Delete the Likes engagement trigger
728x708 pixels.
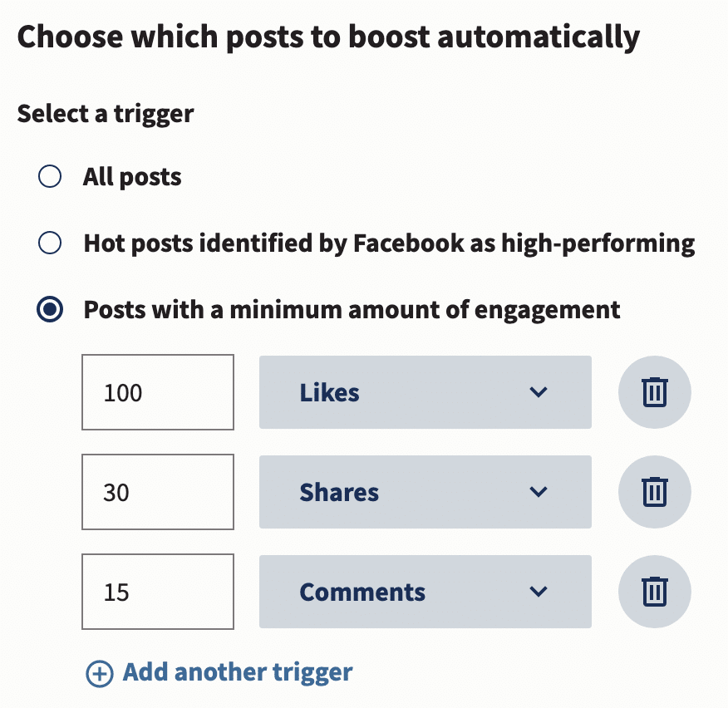(x=655, y=392)
